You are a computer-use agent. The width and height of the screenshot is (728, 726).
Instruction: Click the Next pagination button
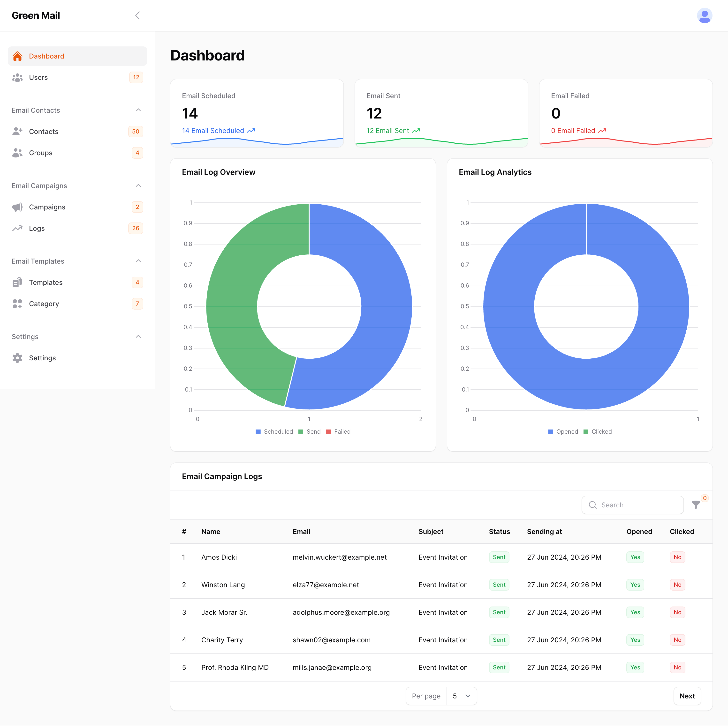[x=687, y=696]
